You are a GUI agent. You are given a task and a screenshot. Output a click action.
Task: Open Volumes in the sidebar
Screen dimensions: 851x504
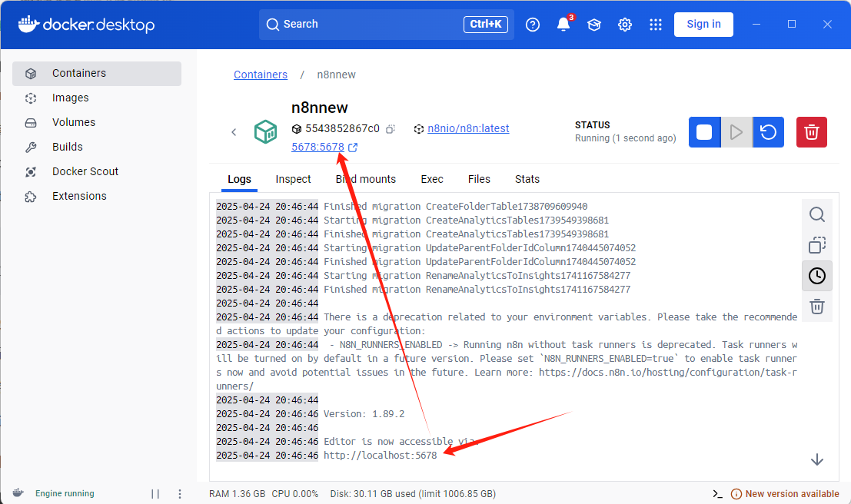97,123
